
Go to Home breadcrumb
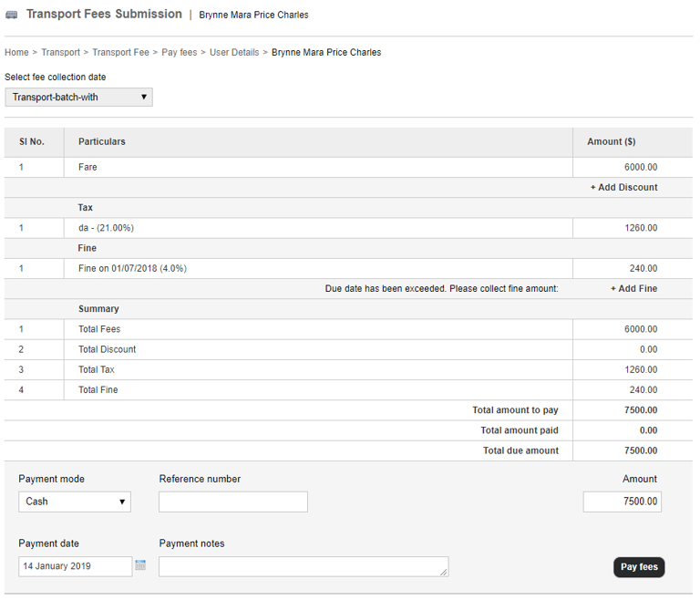click(16, 52)
